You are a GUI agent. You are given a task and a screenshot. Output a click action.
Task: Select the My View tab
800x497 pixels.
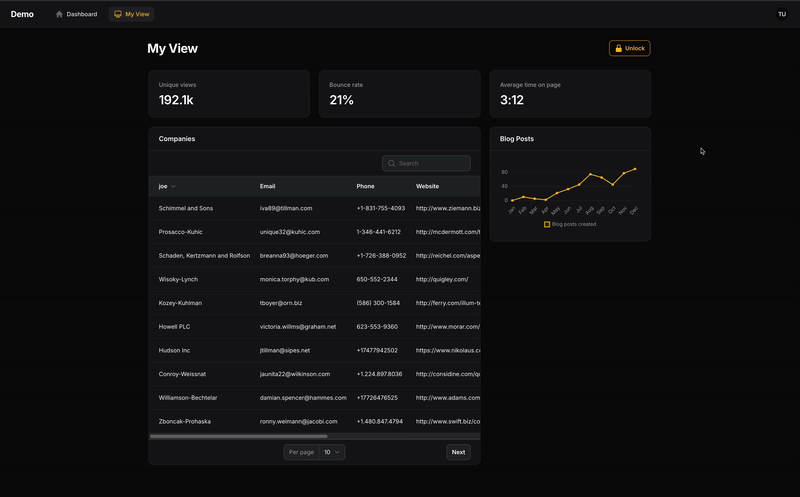click(x=131, y=14)
